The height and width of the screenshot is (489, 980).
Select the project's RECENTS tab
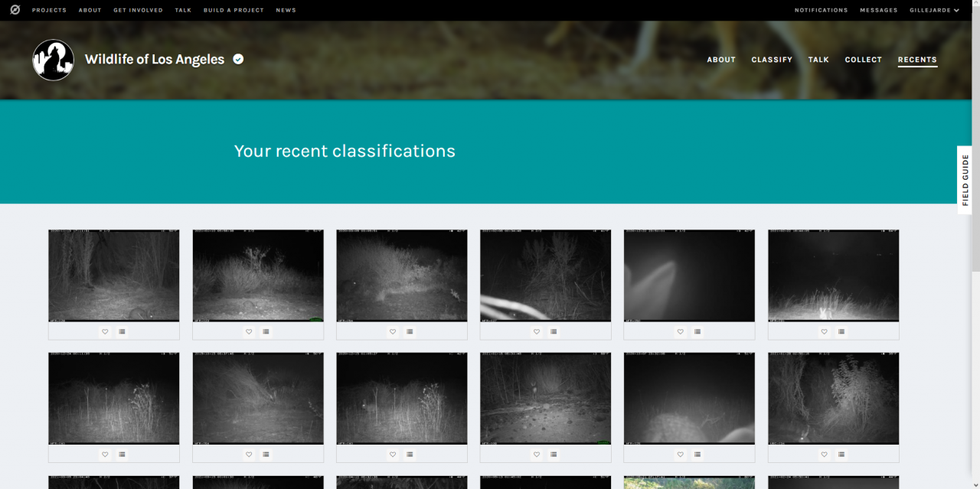[917, 60]
